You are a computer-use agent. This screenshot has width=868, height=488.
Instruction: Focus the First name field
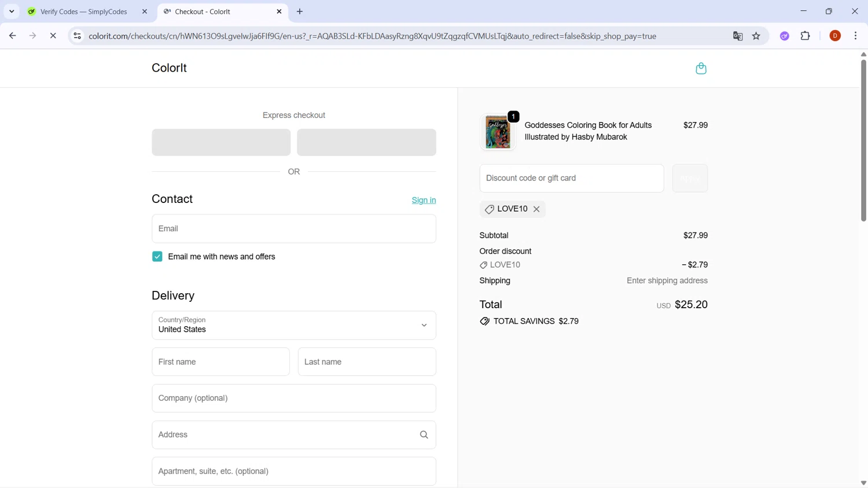220,362
